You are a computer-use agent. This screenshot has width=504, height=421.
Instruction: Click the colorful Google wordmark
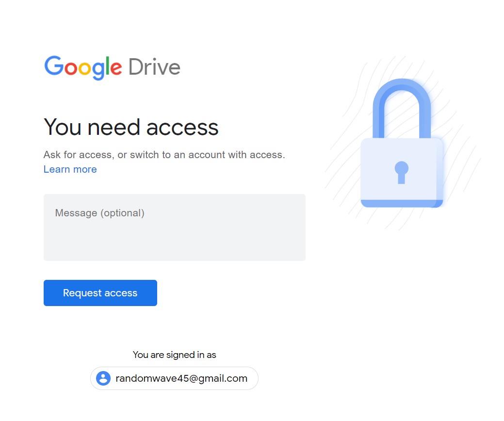tap(83, 67)
